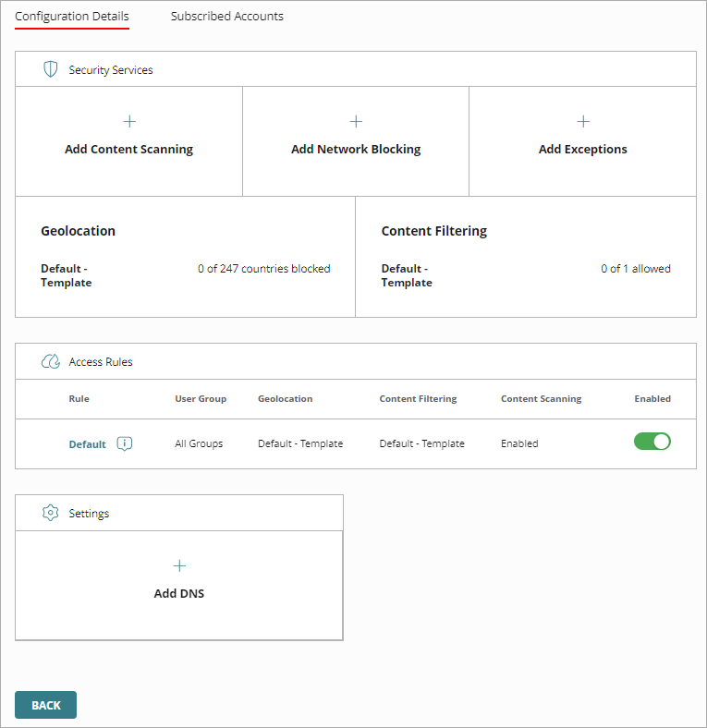Click the gear icon beside Settings

point(51,513)
